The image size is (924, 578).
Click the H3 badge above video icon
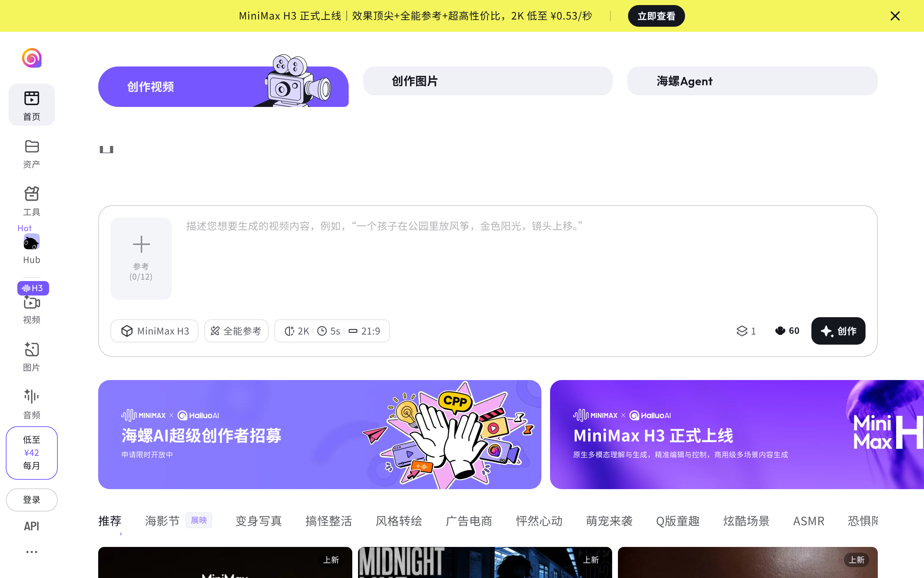(33, 288)
